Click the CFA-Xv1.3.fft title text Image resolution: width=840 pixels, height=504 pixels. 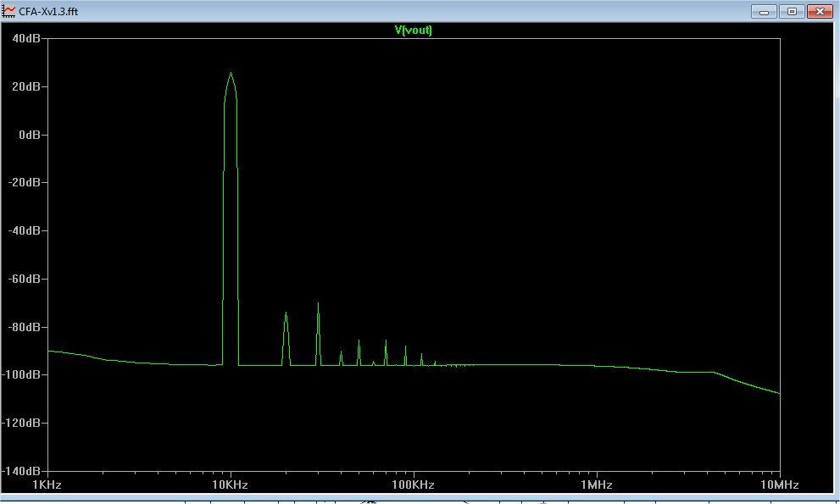click(48, 11)
